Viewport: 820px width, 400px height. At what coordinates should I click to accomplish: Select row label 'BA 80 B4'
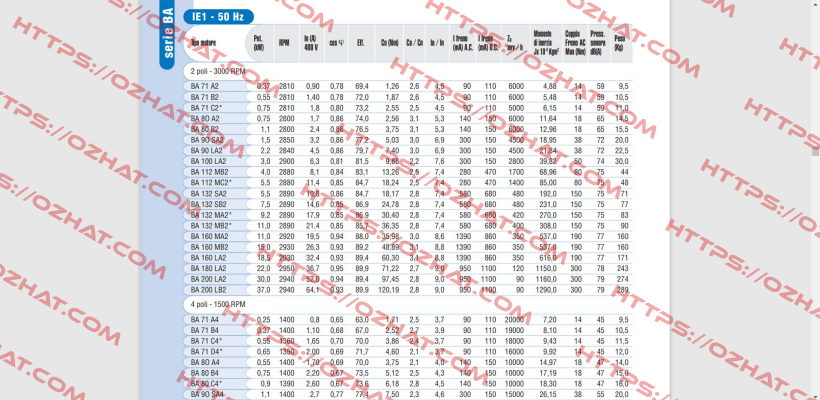click(x=204, y=373)
